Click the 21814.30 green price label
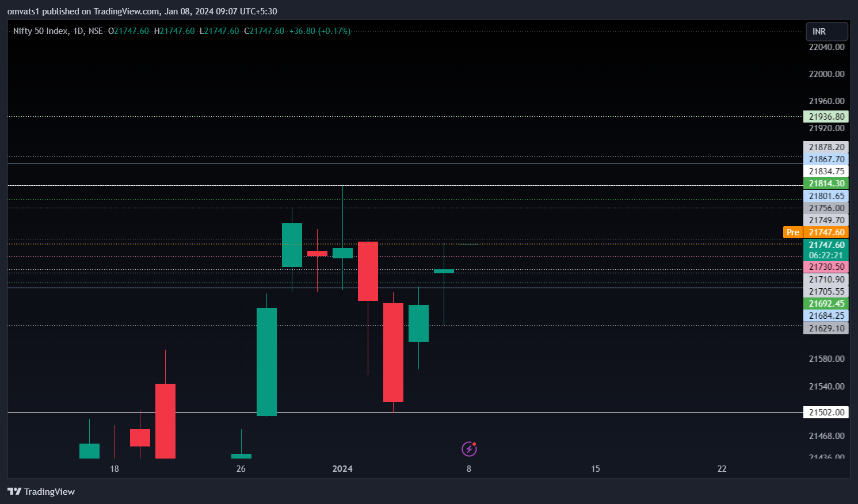 point(826,184)
